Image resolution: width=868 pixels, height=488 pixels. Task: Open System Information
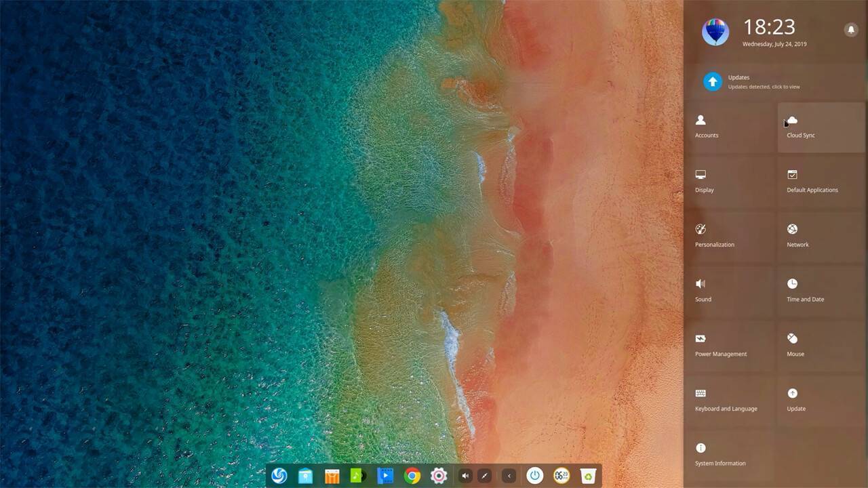click(729, 455)
